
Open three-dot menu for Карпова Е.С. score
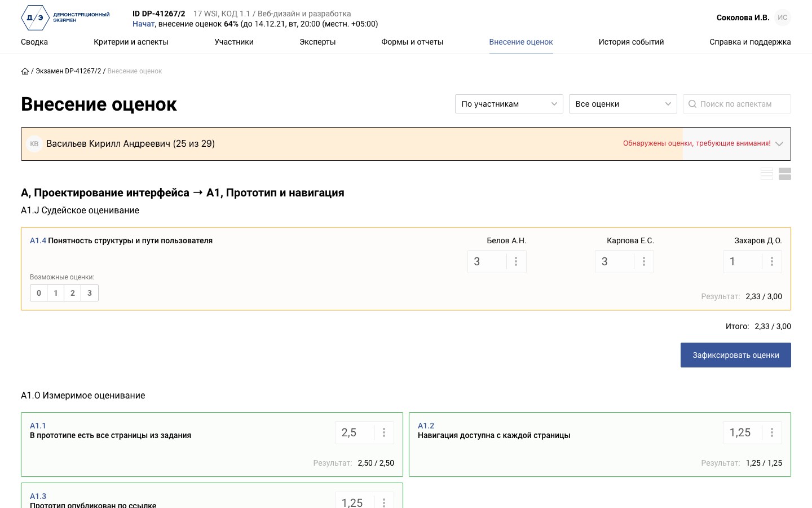pyautogui.click(x=644, y=261)
